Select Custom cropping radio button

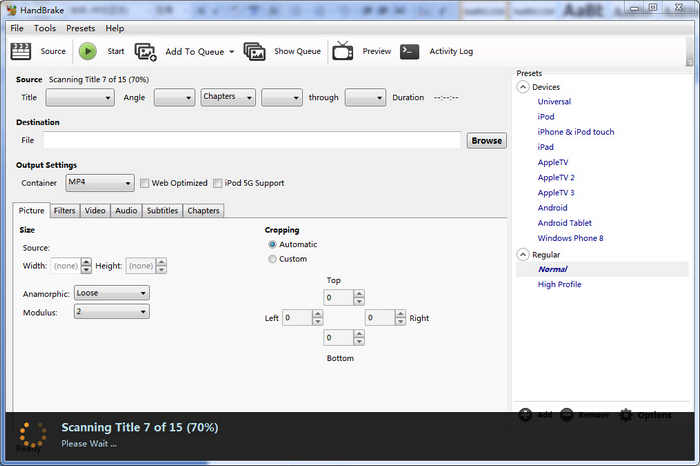(x=272, y=259)
